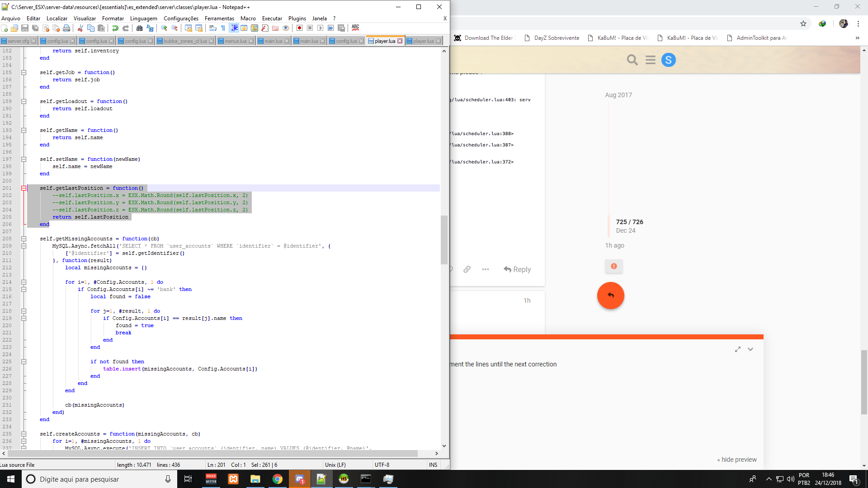Screen dimensions: 868x488
Task: Toggle the Monitoring eye icon
Action: pos(286,28)
